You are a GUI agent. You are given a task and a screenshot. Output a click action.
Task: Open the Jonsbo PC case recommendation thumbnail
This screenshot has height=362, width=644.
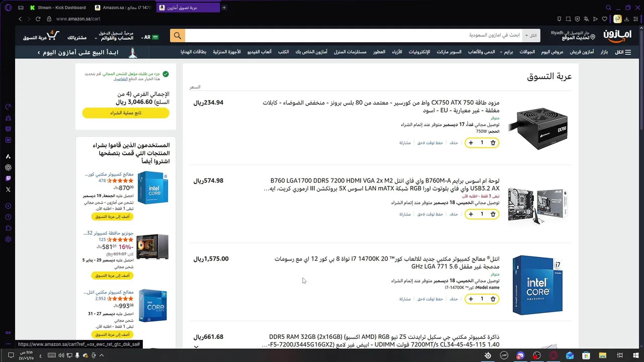[152, 246]
